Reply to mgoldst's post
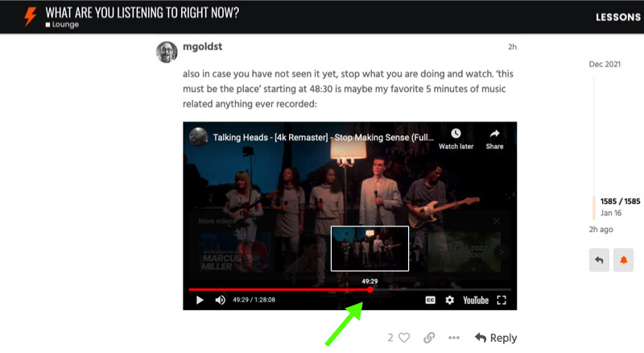644x353 pixels. point(496,338)
